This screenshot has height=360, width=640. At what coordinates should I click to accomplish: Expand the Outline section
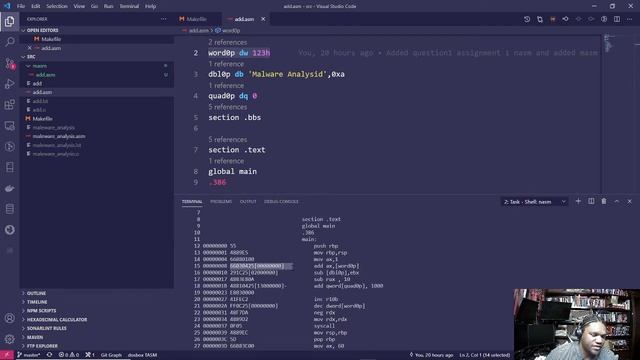pyautogui.click(x=36, y=293)
